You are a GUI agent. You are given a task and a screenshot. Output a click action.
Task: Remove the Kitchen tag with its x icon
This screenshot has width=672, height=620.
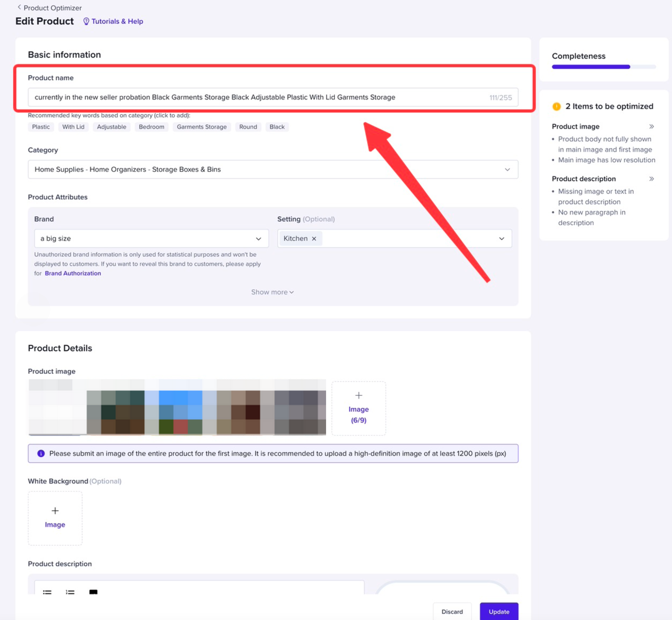(314, 238)
